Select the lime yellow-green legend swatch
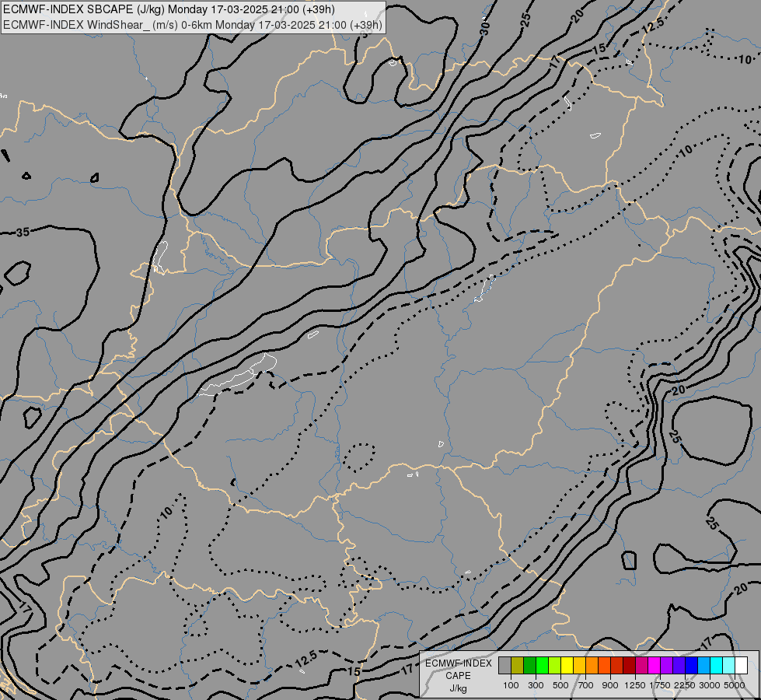 tap(555, 665)
